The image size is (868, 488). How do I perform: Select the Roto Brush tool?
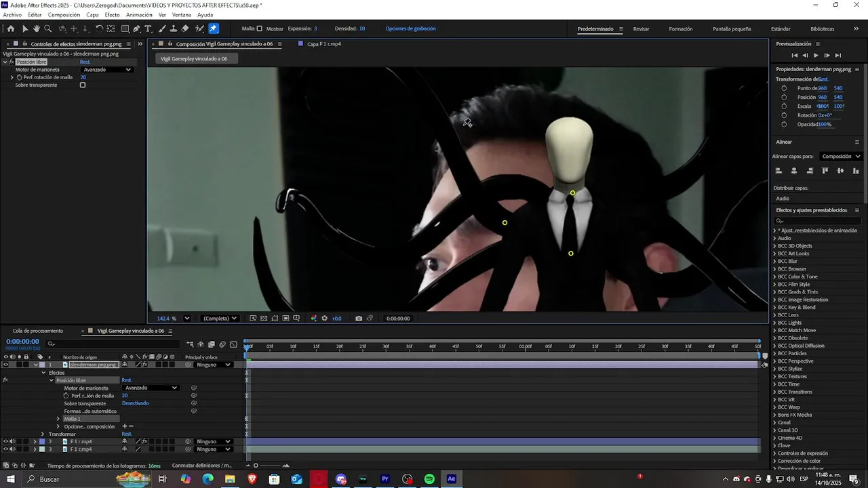tap(199, 28)
